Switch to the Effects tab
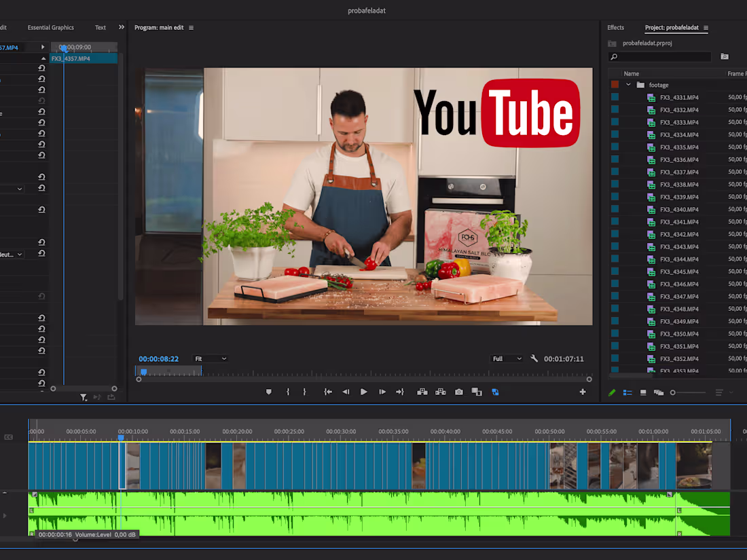747x560 pixels. click(615, 28)
